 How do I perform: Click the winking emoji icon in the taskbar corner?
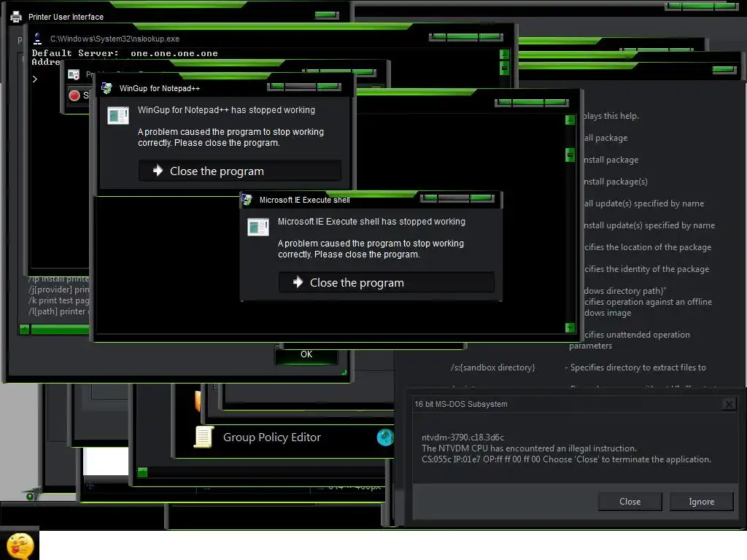[x=20, y=545]
